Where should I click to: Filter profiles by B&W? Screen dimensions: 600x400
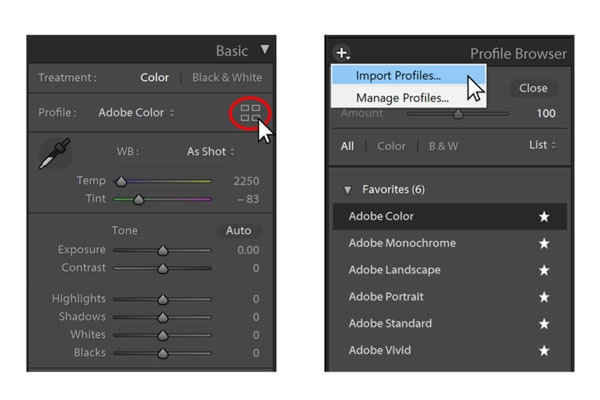[x=443, y=146]
